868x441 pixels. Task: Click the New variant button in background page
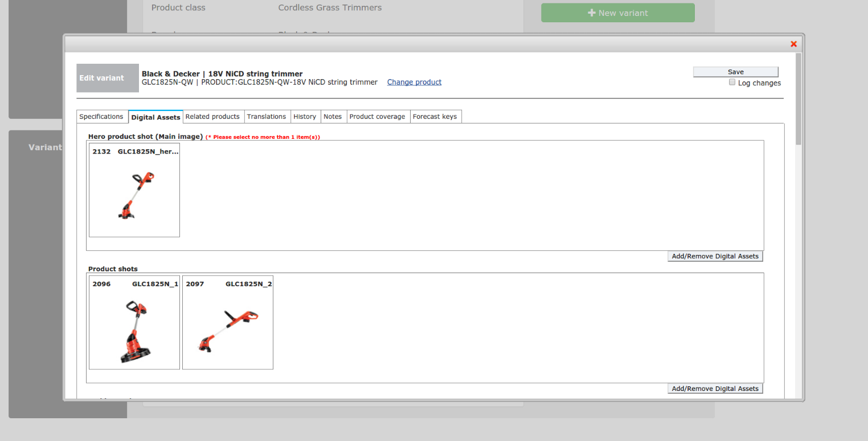pos(618,13)
